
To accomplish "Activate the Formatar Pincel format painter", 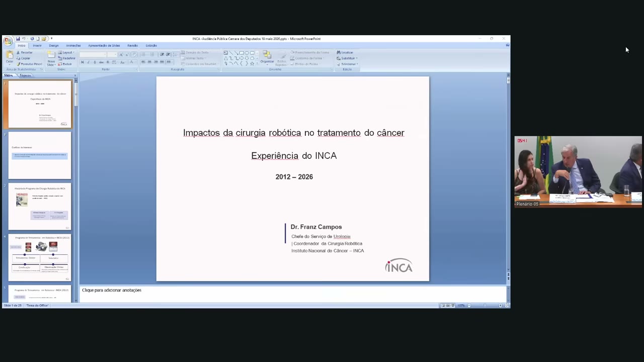I will click(30, 64).
